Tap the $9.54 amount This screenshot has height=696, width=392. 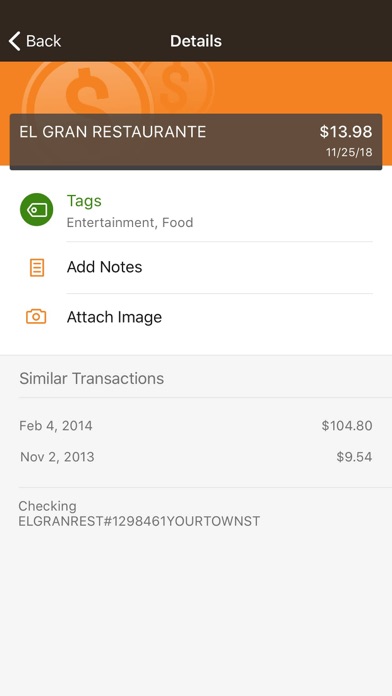354,457
